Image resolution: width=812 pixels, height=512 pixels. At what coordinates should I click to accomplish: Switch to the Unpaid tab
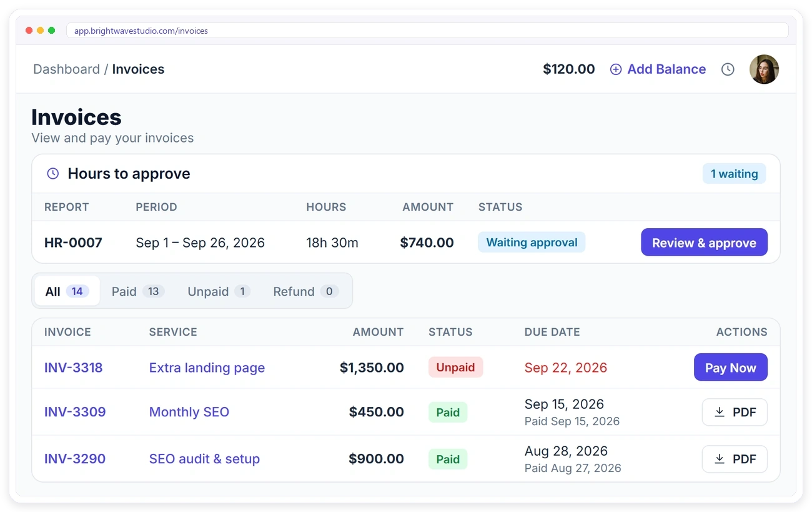(x=219, y=291)
